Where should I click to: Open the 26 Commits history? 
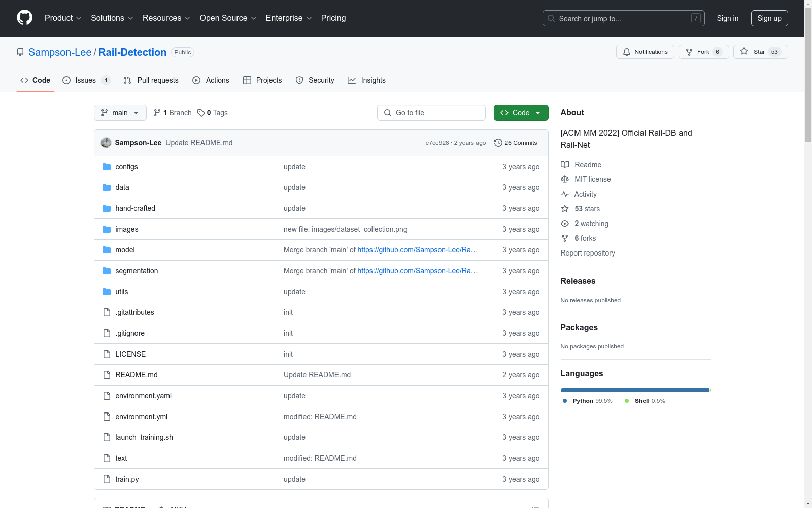(516, 143)
